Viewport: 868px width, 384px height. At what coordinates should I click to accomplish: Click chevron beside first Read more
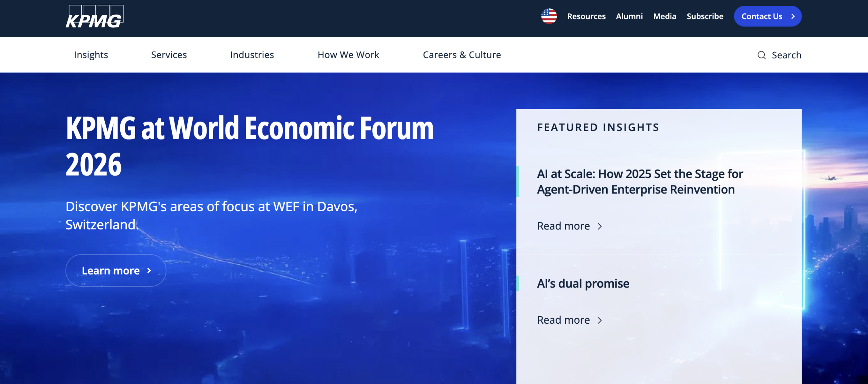tap(600, 226)
